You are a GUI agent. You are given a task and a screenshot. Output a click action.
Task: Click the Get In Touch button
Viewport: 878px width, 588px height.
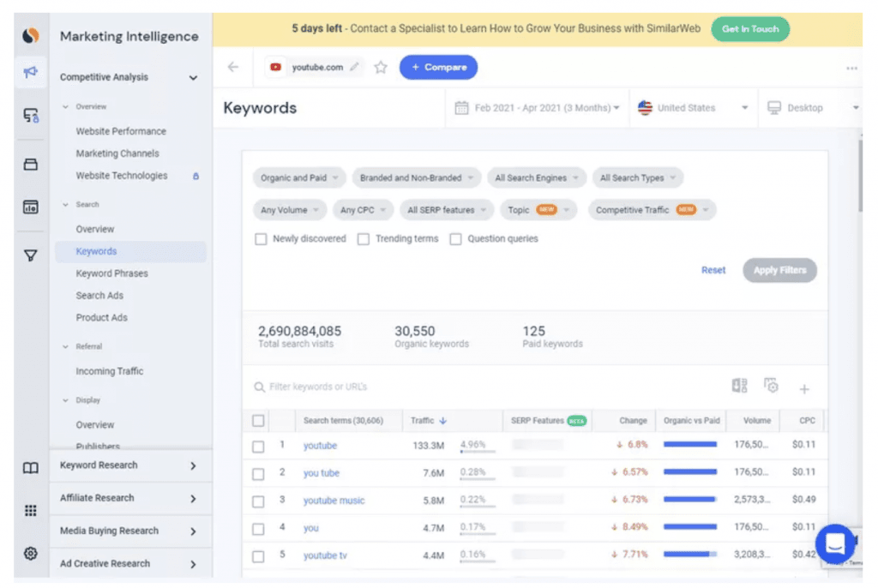[750, 29]
